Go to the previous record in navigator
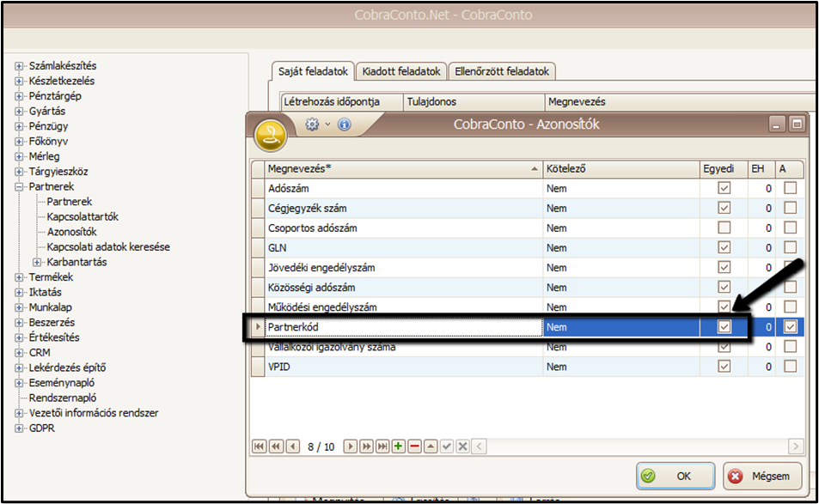This screenshot has width=819, height=504. point(292,446)
